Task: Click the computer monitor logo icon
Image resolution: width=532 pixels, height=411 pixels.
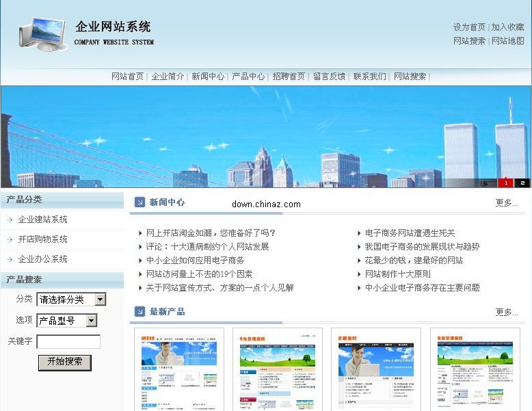Action: tap(44, 34)
